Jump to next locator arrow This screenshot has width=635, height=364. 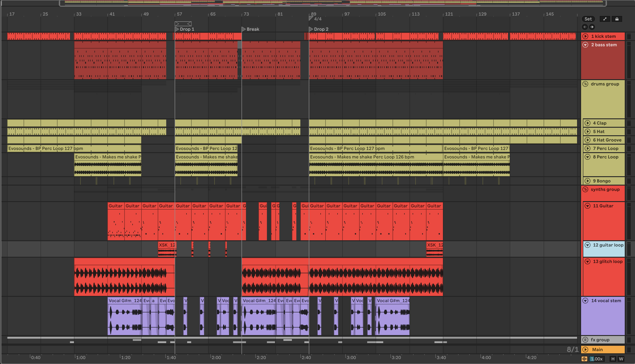tap(592, 27)
